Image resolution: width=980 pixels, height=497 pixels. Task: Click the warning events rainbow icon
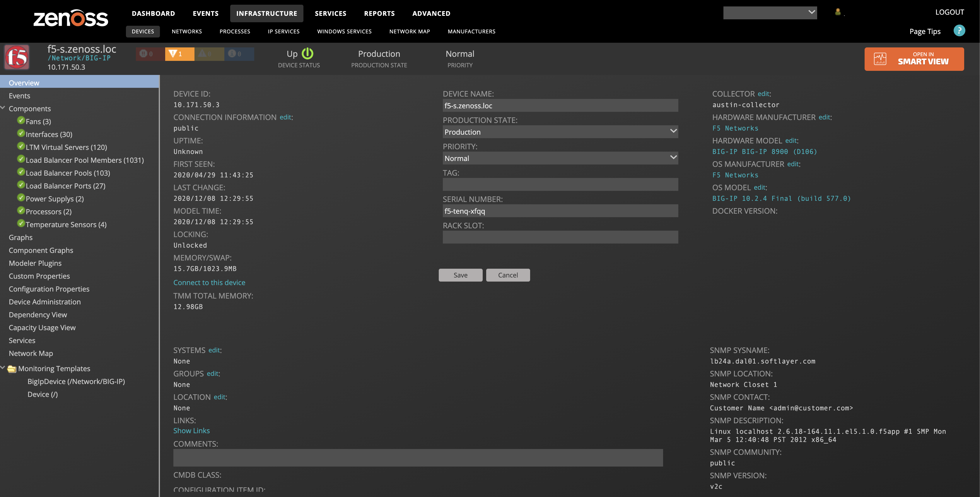pyautogui.click(x=202, y=54)
